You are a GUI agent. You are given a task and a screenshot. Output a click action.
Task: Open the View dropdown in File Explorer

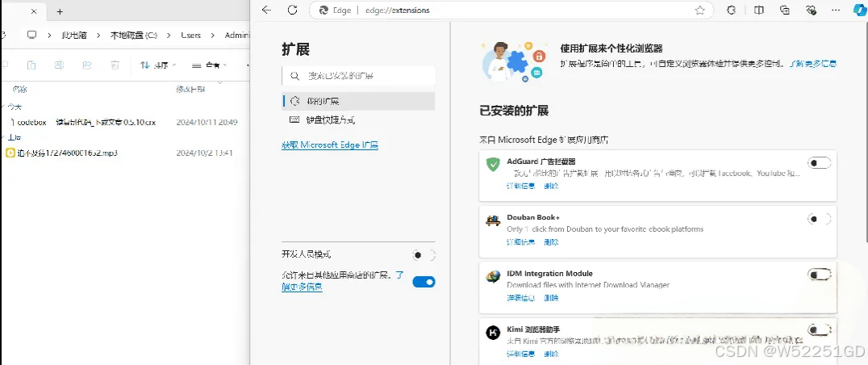point(209,65)
